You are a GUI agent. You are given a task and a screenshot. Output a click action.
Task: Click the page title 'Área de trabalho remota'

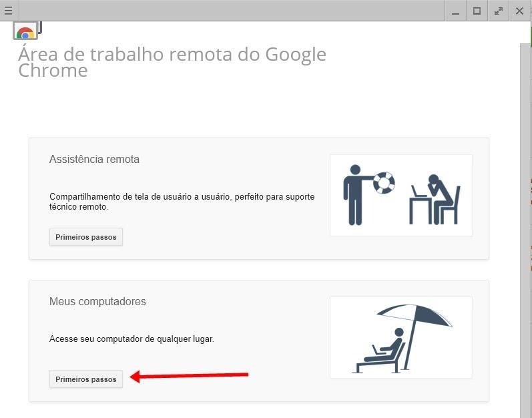click(172, 61)
